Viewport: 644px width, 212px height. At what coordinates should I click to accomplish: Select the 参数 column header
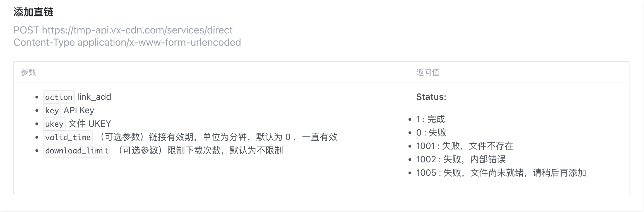click(28, 73)
